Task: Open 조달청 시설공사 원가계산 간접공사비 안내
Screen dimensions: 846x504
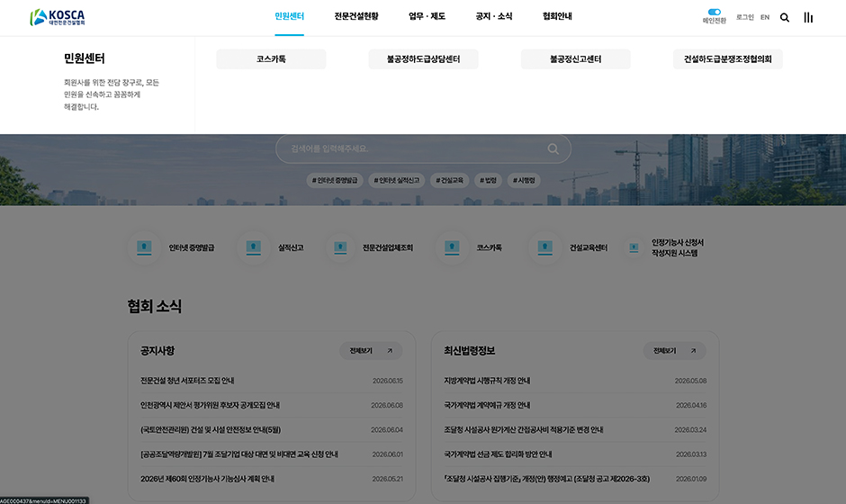Action: 524,430
